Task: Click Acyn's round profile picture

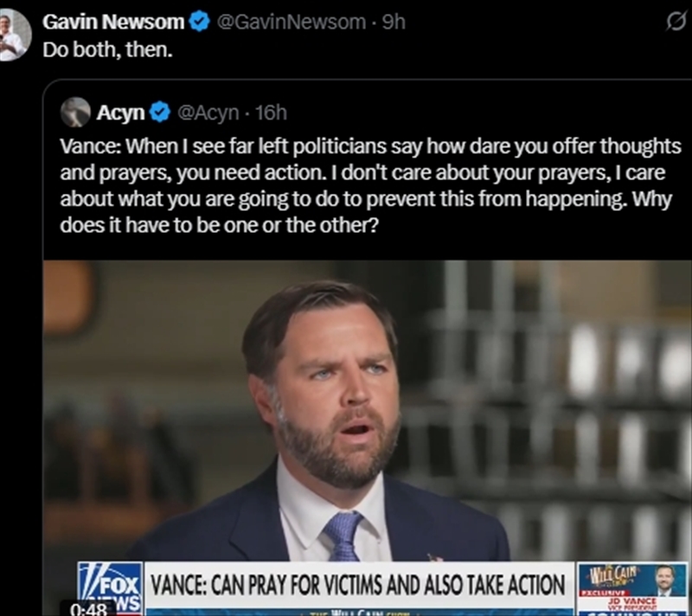Action: pyautogui.click(x=75, y=112)
